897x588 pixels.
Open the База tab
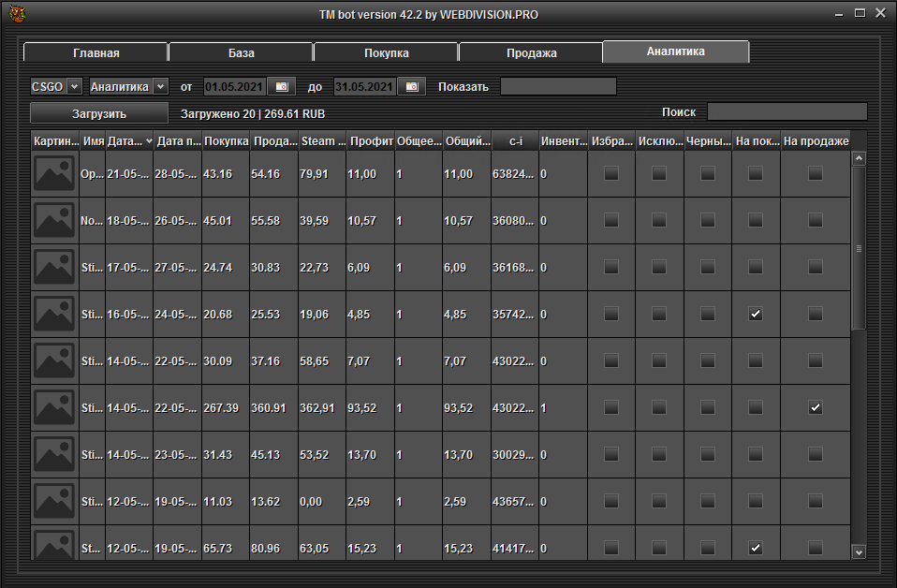[241, 53]
